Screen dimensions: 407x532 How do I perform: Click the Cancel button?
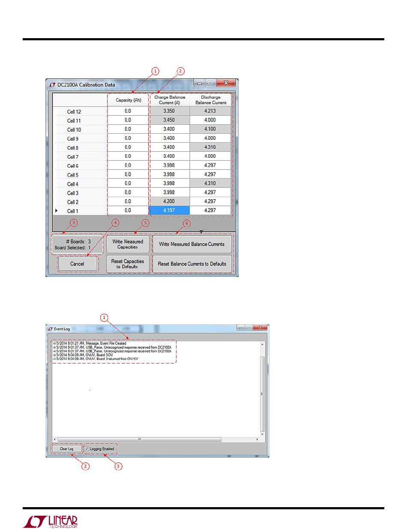pos(77,264)
